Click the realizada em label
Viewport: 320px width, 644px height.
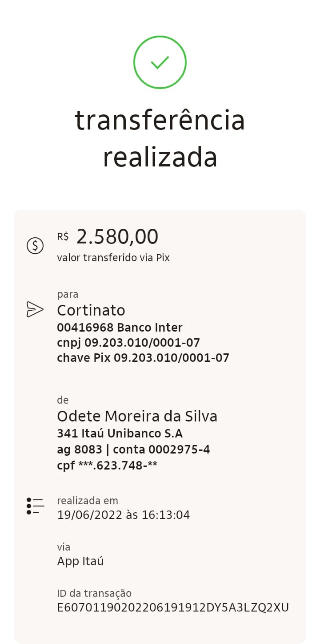(88, 501)
